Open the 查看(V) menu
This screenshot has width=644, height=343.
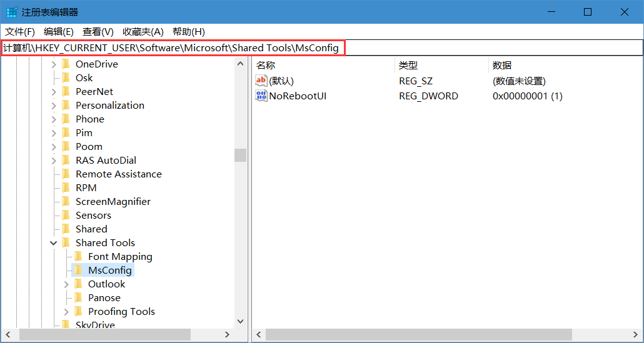(98, 32)
